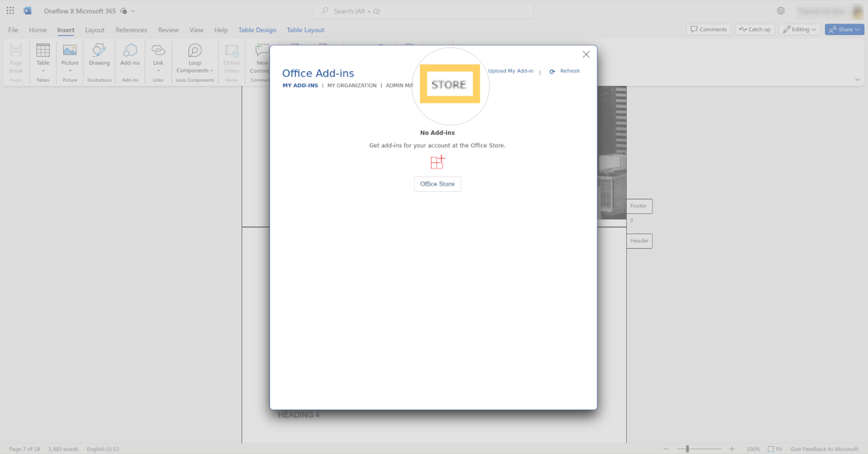Click the English (U.S.) language indicator
Image resolution: width=868 pixels, height=454 pixels.
pos(103,449)
